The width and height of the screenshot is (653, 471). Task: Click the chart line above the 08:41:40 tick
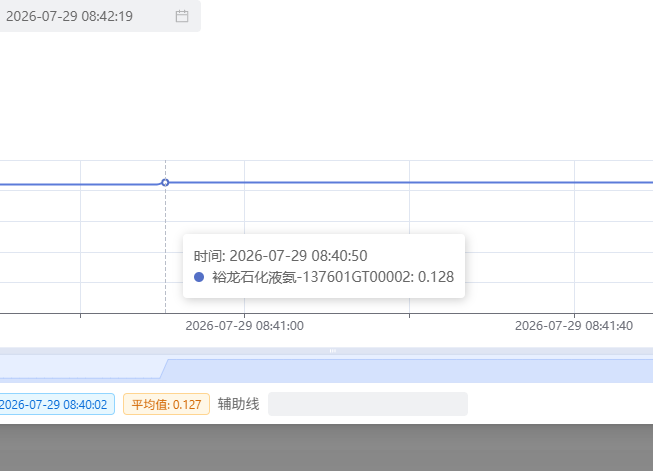click(574, 182)
